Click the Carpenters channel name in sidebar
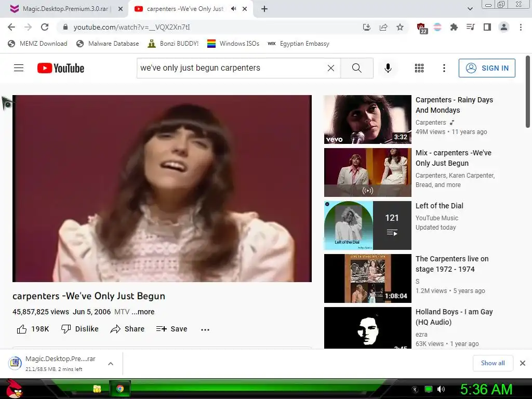The height and width of the screenshot is (399, 532). 431,123
